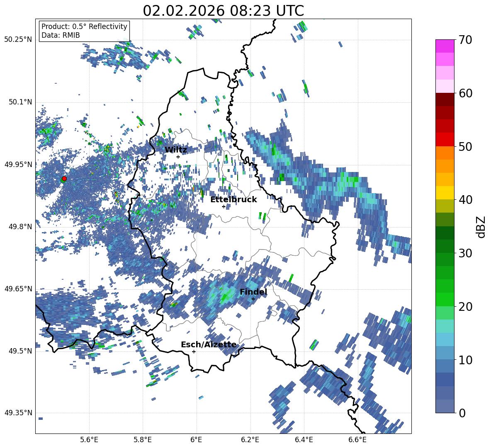The image size is (491, 448).
Task: Click the cross marker below Findel
Action: click(x=253, y=299)
